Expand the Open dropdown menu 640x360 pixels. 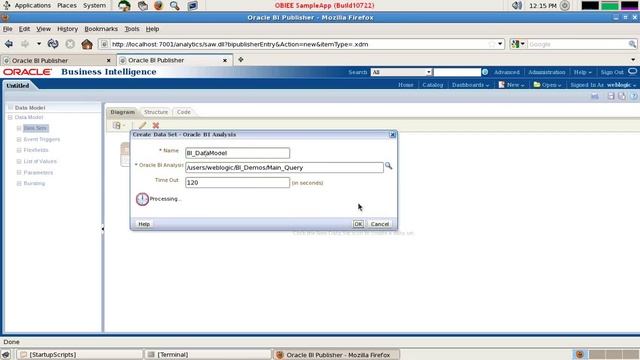[x=547, y=85]
